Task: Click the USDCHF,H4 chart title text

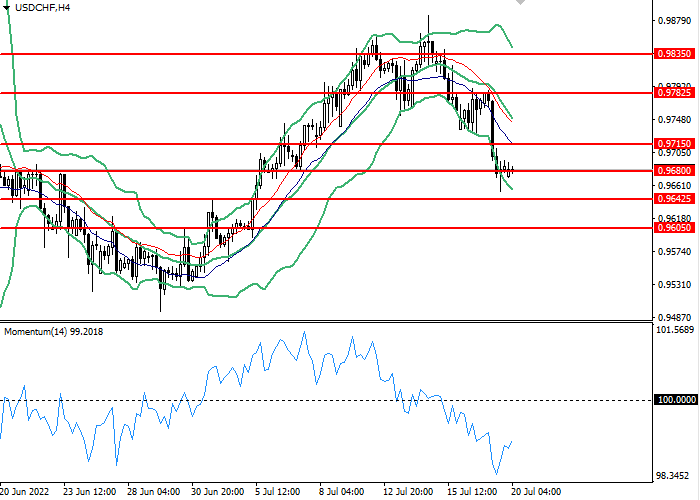Action: click(42, 7)
